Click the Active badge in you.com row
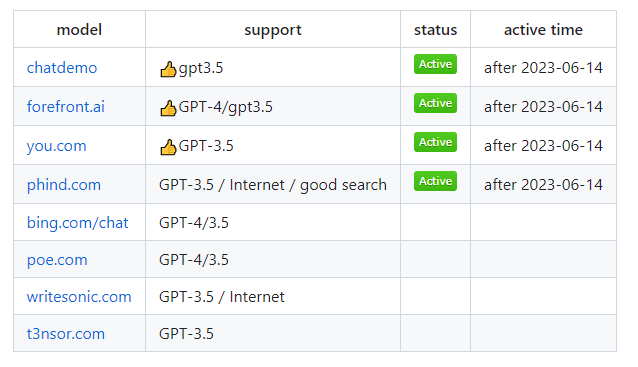This screenshot has width=638, height=367. 435,142
